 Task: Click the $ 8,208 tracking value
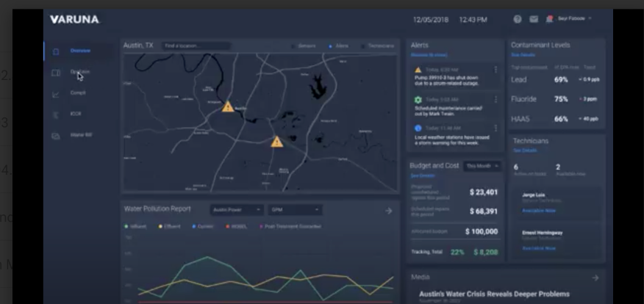pyautogui.click(x=485, y=253)
